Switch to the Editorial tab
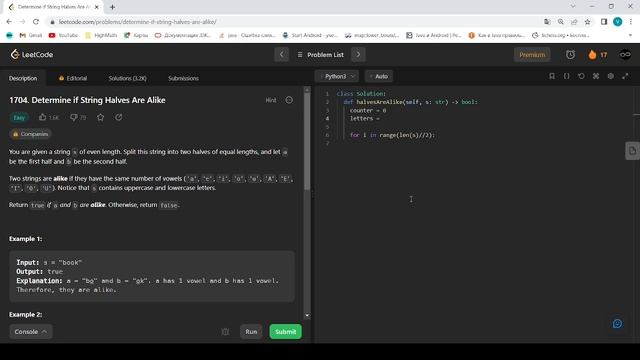The height and width of the screenshot is (360, 640). pyautogui.click(x=73, y=78)
